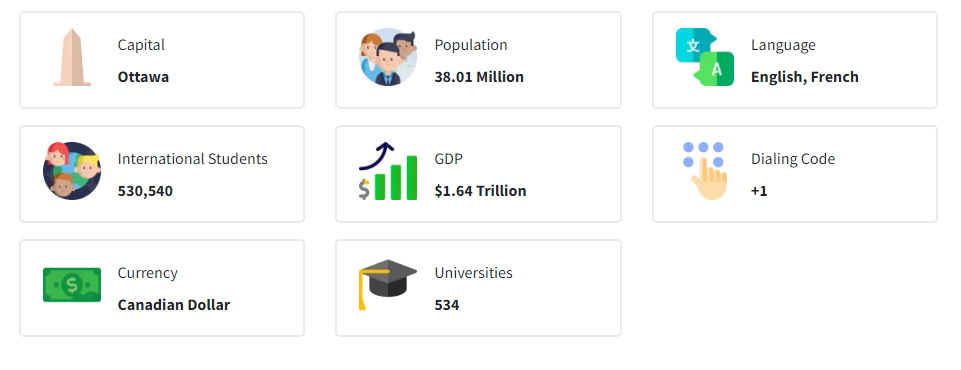
Task: Click the International Students label
Action: [x=193, y=159]
